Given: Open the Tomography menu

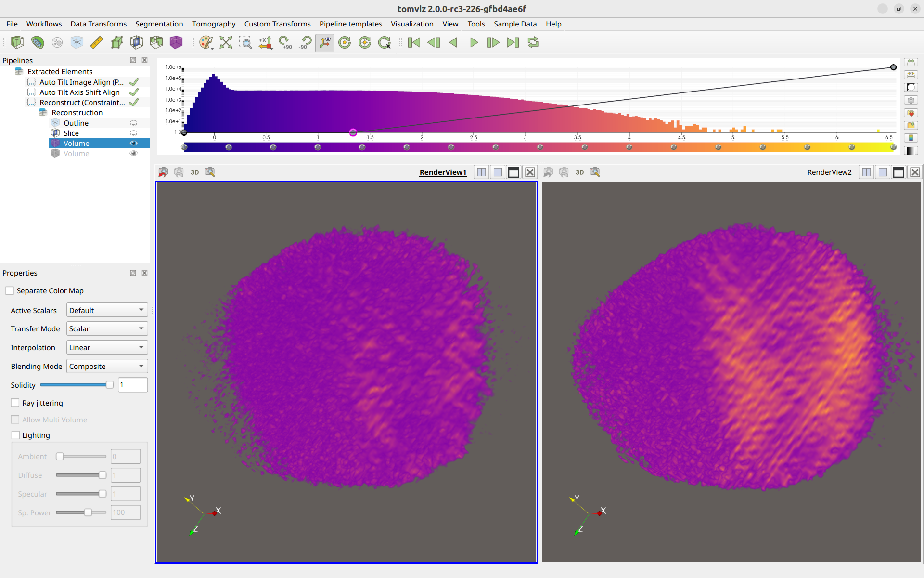Looking at the screenshot, I should pyautogui.click(x=214, y=24).
